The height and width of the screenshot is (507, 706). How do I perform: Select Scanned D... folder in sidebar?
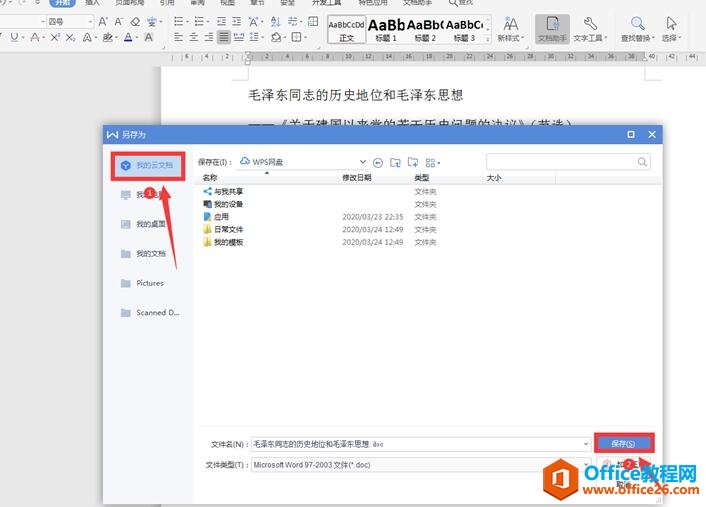150,312
